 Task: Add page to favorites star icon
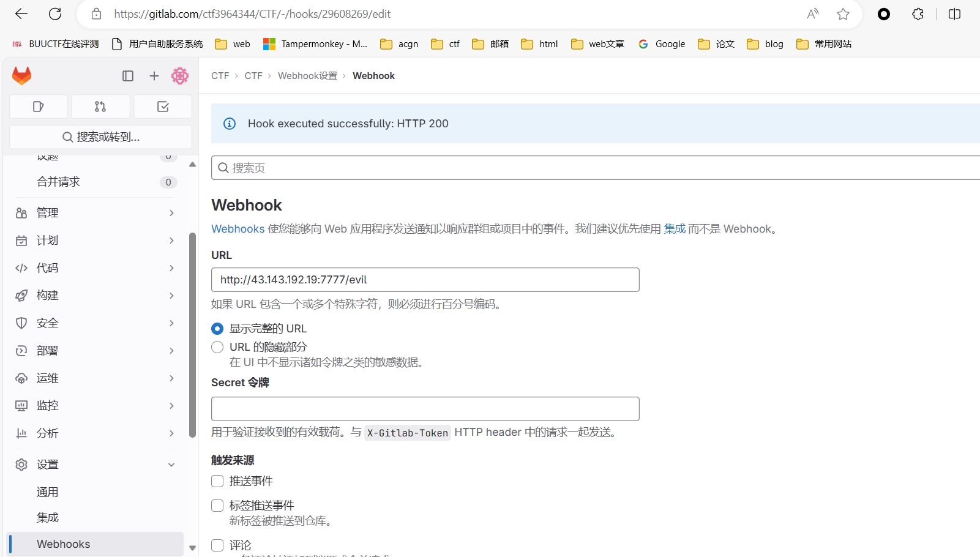(x=843, y=13)
